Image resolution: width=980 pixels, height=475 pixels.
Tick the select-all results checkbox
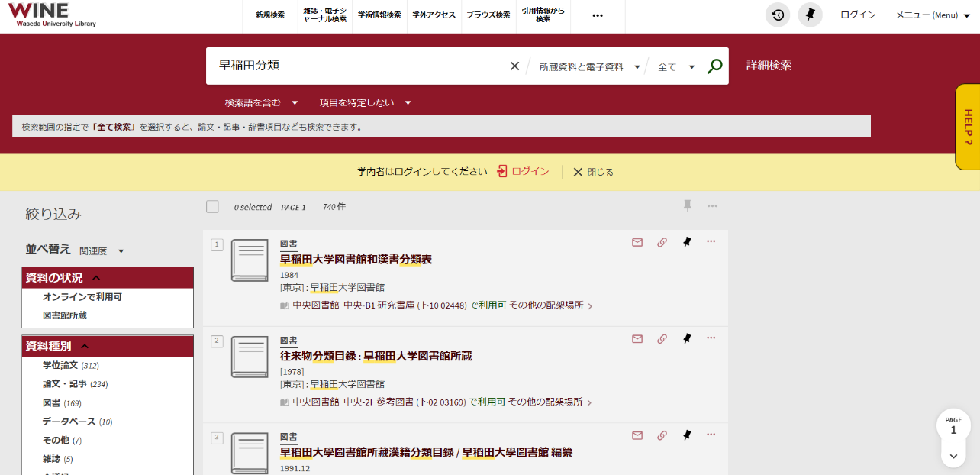[212, 207]
